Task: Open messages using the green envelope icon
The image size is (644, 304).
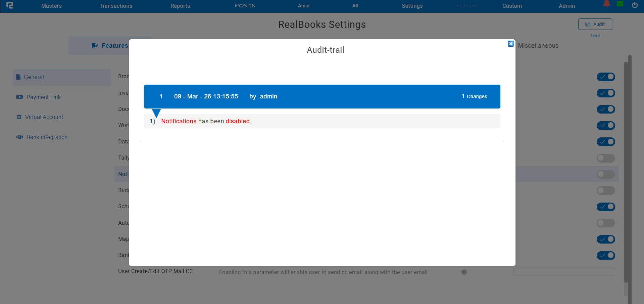Action: coord(620,4)
